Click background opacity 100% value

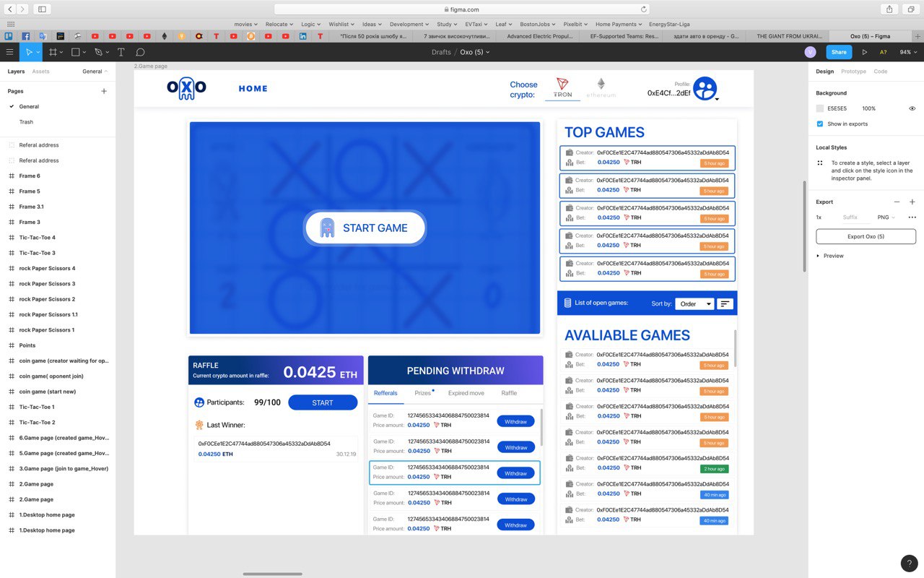coord(868,108)
